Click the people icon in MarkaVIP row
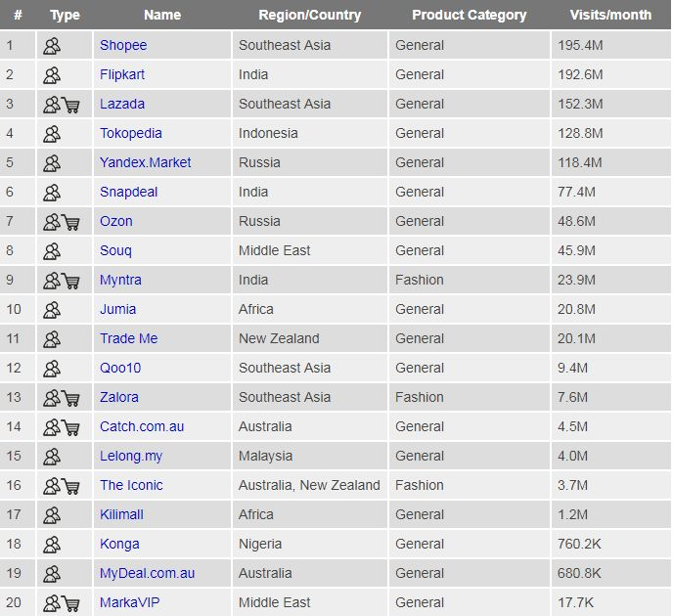The width and height of the screenshot is (673, 616). pyautogui.click(x=52, y=603)
